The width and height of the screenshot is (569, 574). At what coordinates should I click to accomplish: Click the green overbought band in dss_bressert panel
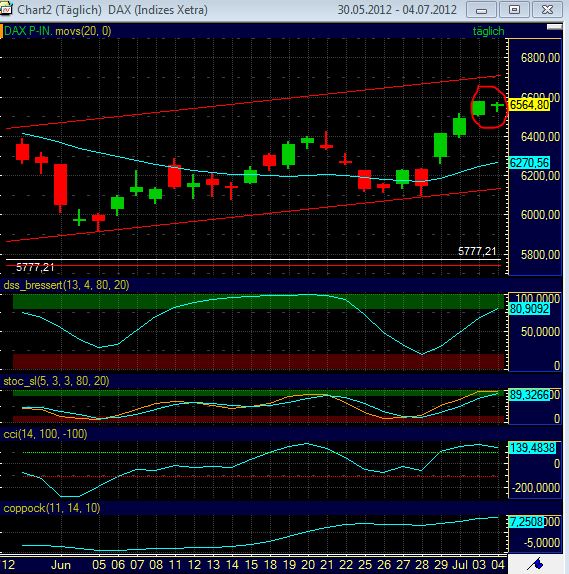click(x=258, y=301)
